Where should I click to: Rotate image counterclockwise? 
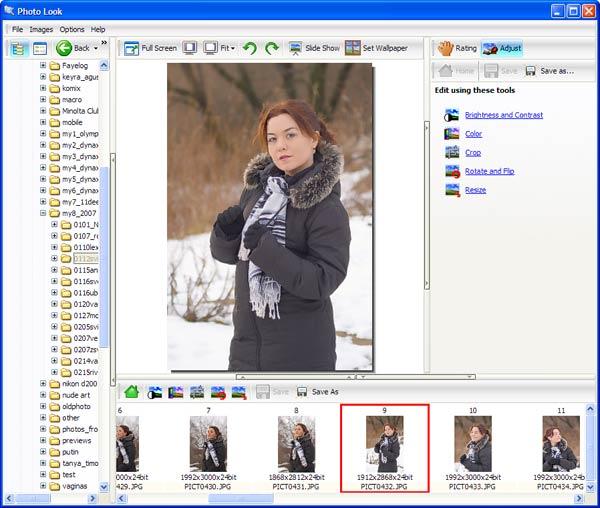pyautogui.click(x=250, y=49)
